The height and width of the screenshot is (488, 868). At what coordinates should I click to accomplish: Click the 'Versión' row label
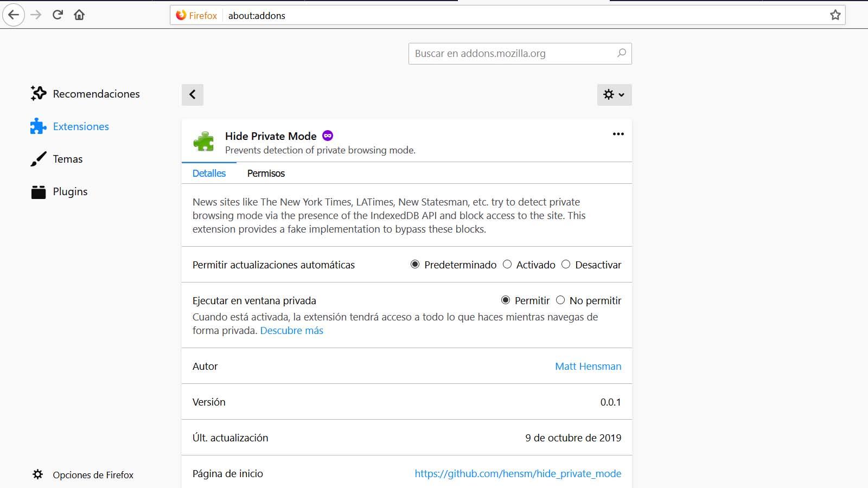(x=209, y=402)
